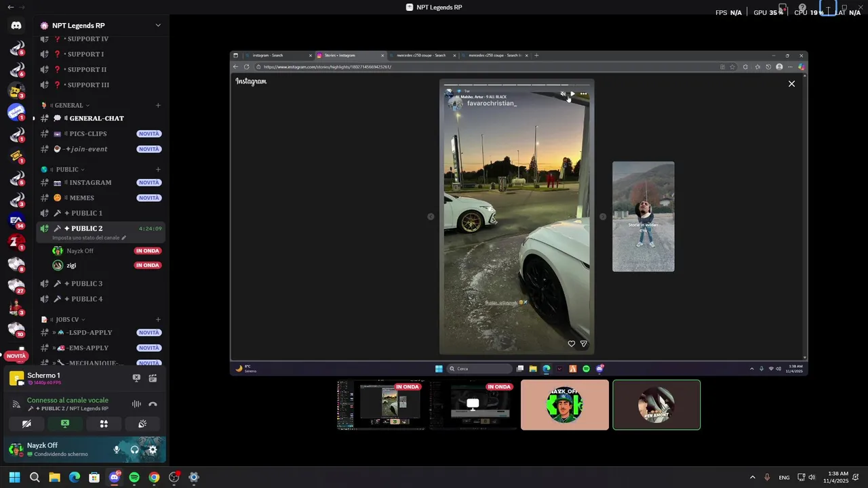Open the GENERAL-CHAT text channel
The width and height of the screenshot is (868, 488).
100,119
